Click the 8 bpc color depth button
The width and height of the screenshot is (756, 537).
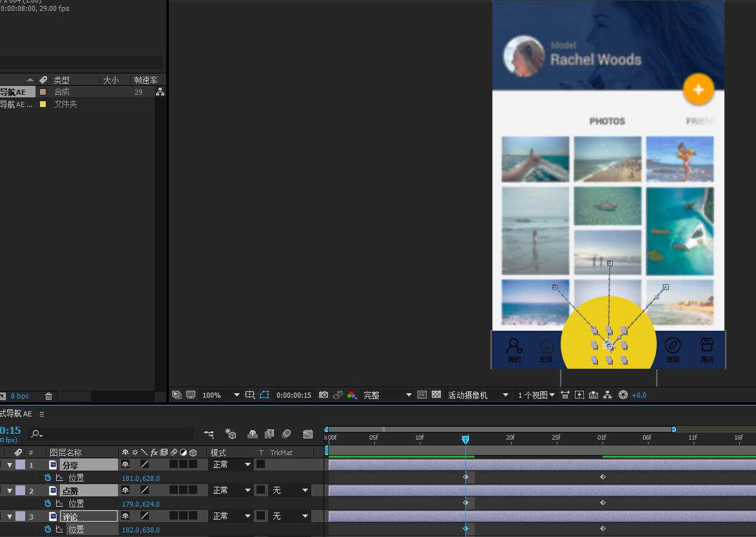pyautogui.click(x=20, y=396)
